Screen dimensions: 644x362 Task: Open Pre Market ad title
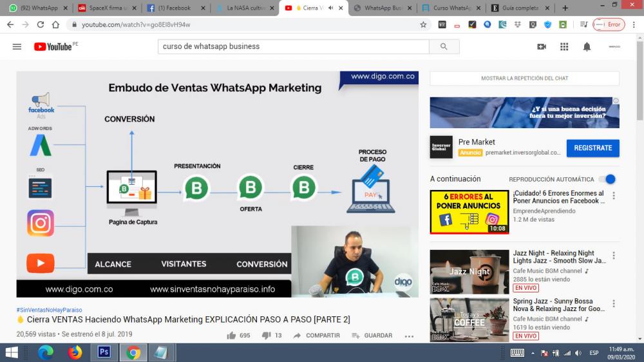point(477,142)
